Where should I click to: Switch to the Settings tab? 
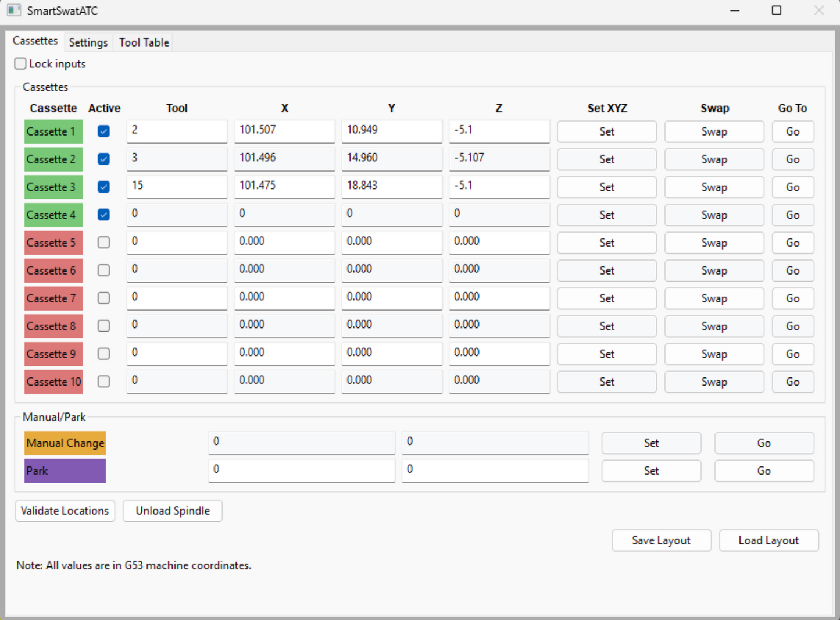coord(88,42)
